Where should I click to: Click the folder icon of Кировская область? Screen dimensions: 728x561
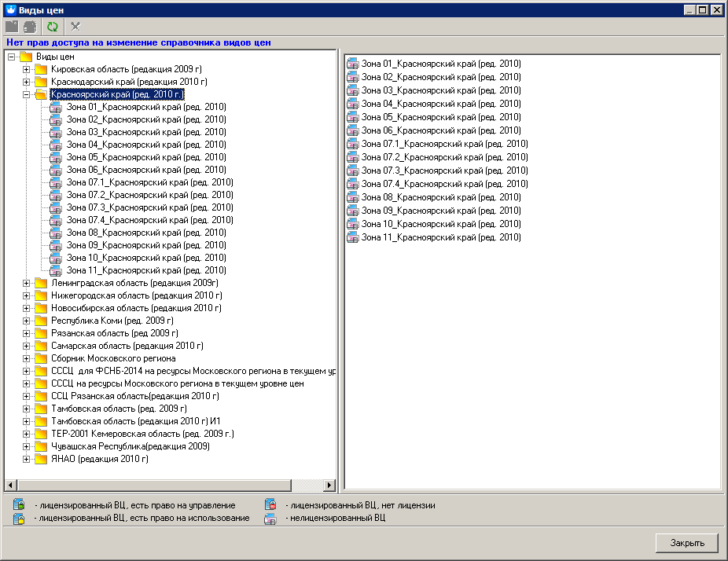[x=41, y=69]
